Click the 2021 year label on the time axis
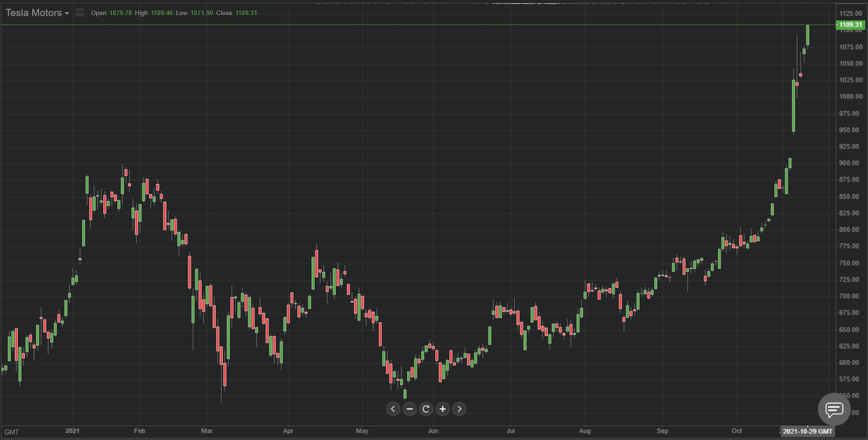This screenshot has width=868, height=440. click(x=72, y=431)
